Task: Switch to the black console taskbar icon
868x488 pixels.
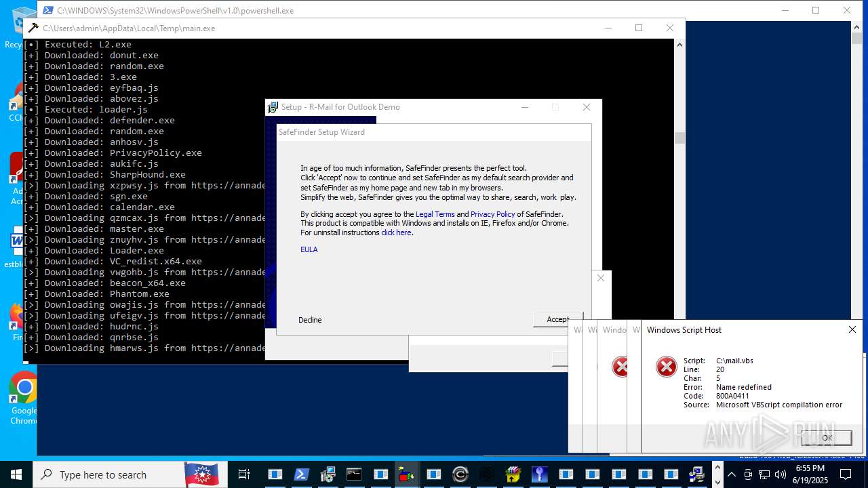Action: 354,474
